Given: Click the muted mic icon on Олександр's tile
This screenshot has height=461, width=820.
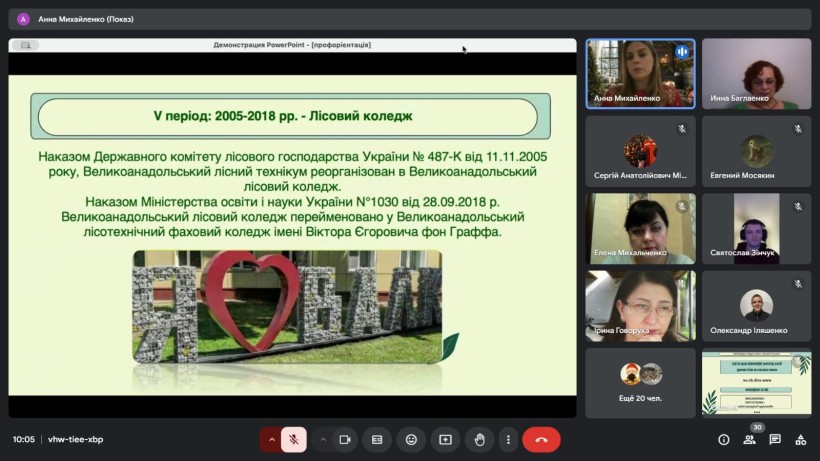Looking at the screenshot, I should pos(798,284).
